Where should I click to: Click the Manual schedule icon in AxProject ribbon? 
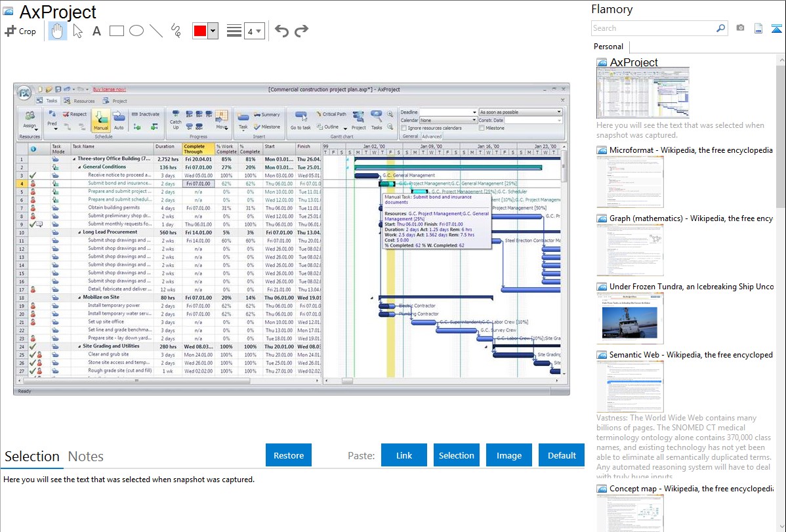[x=101, y=121]
